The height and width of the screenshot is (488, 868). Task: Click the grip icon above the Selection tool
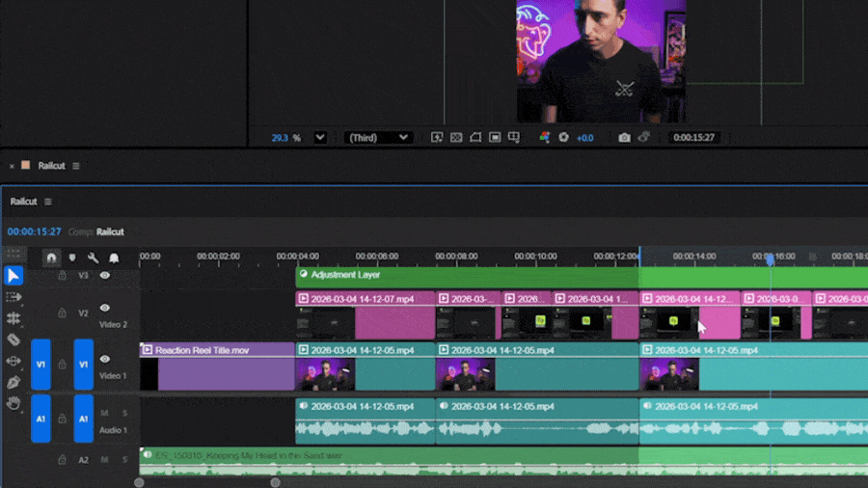14,254
